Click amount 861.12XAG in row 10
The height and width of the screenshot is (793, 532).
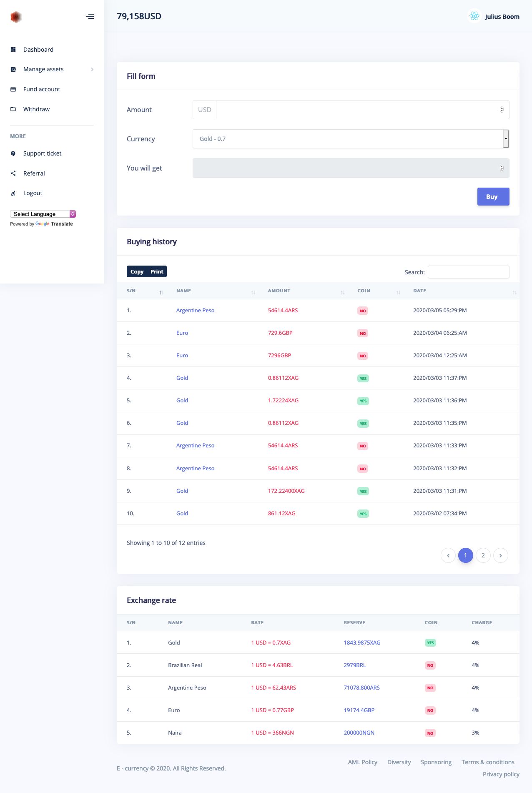(x=282, y=514)
